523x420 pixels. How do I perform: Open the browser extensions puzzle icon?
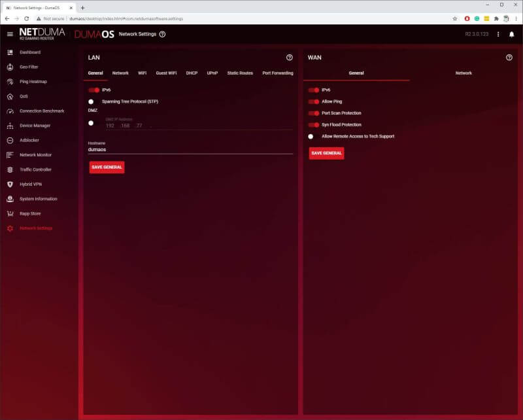496,19
